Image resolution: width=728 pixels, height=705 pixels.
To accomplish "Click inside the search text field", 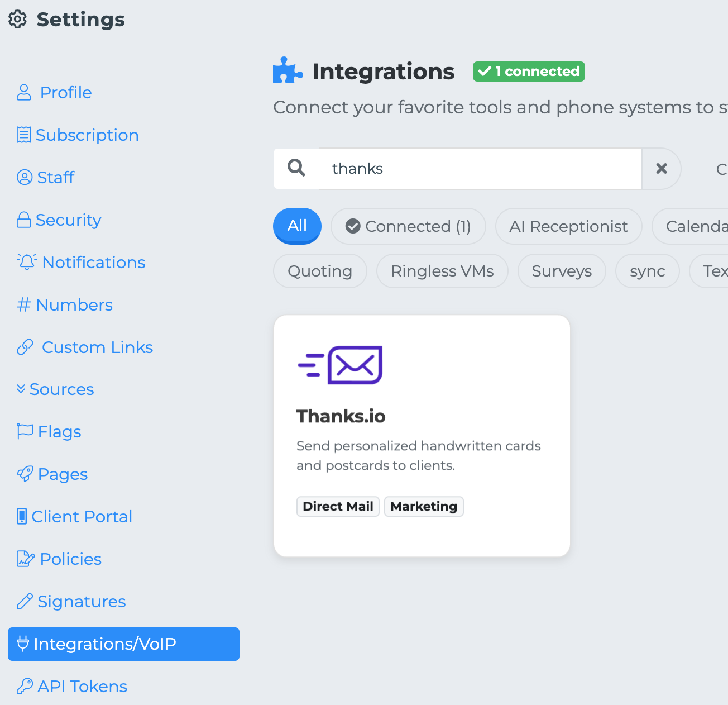I will click(x=480, y=168).
